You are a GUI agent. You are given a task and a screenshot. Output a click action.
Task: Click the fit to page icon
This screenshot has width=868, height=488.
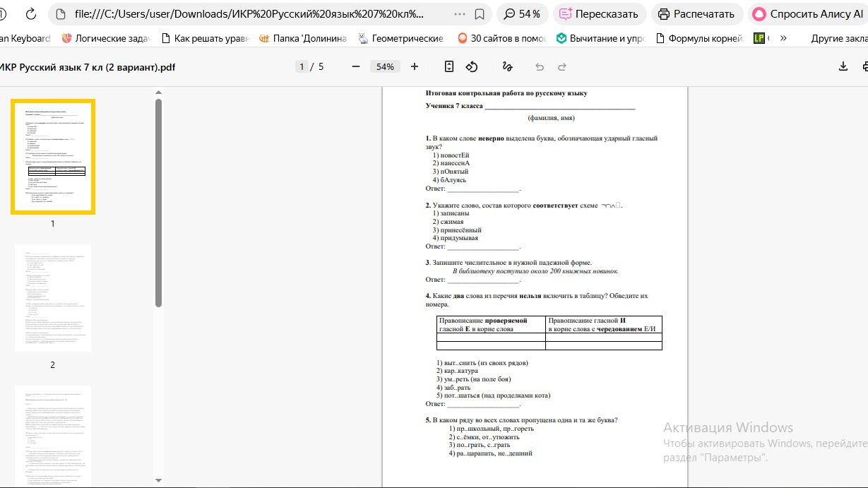coord(449,66)
